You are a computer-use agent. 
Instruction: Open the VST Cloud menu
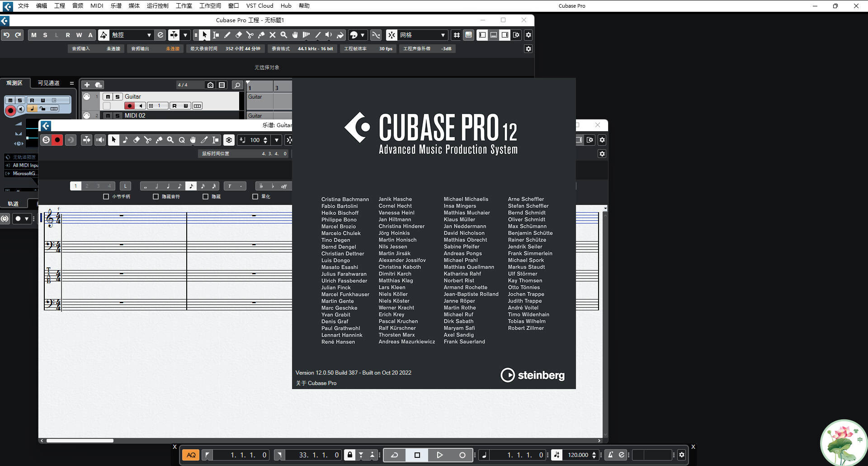[259, 6]
